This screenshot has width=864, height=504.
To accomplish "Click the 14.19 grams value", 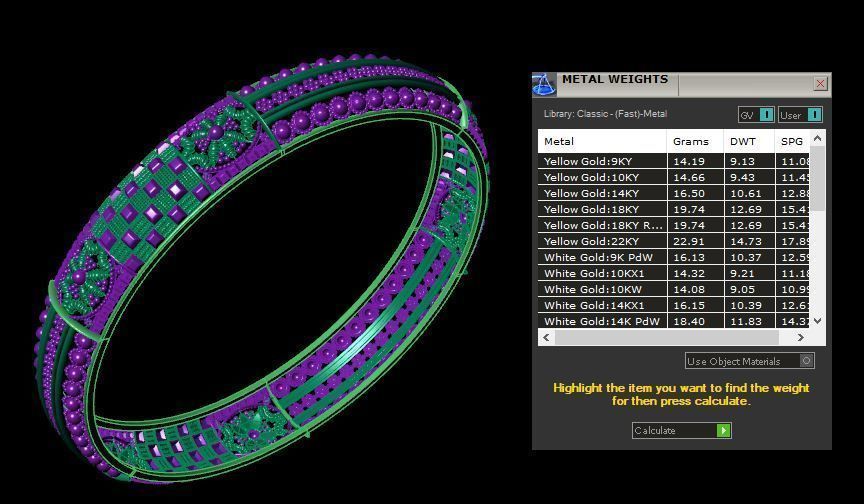I will pyautogui.click(x=689, y=161).
